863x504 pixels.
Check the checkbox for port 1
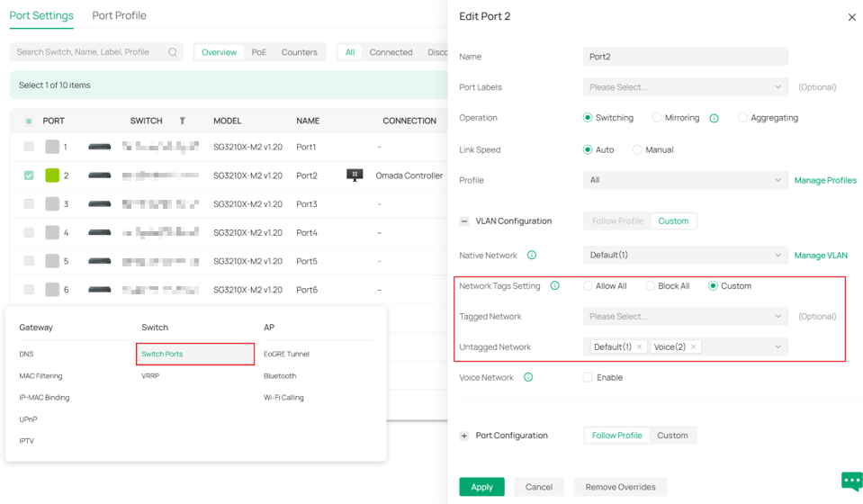[x=29, y=147]
